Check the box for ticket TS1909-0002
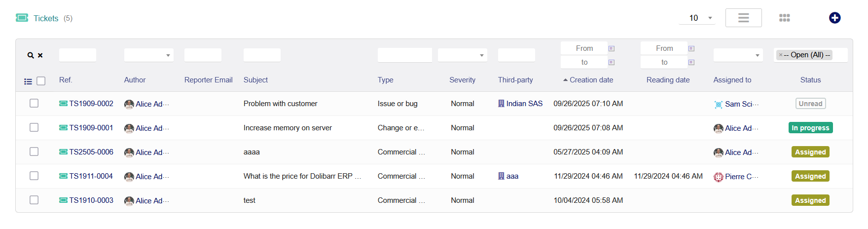Screen dimensions: 868x229 (x=34, y=103)
